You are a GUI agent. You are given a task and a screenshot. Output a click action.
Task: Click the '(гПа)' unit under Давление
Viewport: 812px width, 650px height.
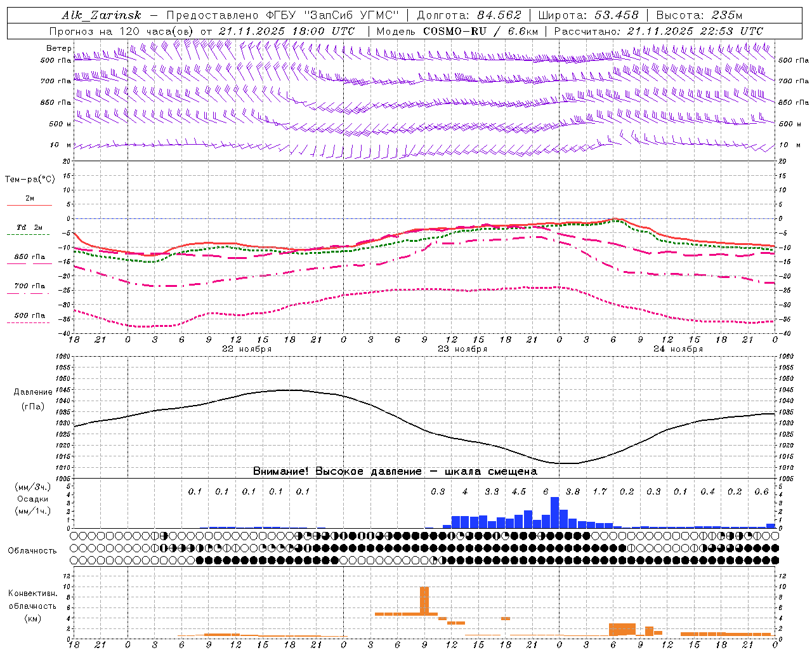coord(33,407)
